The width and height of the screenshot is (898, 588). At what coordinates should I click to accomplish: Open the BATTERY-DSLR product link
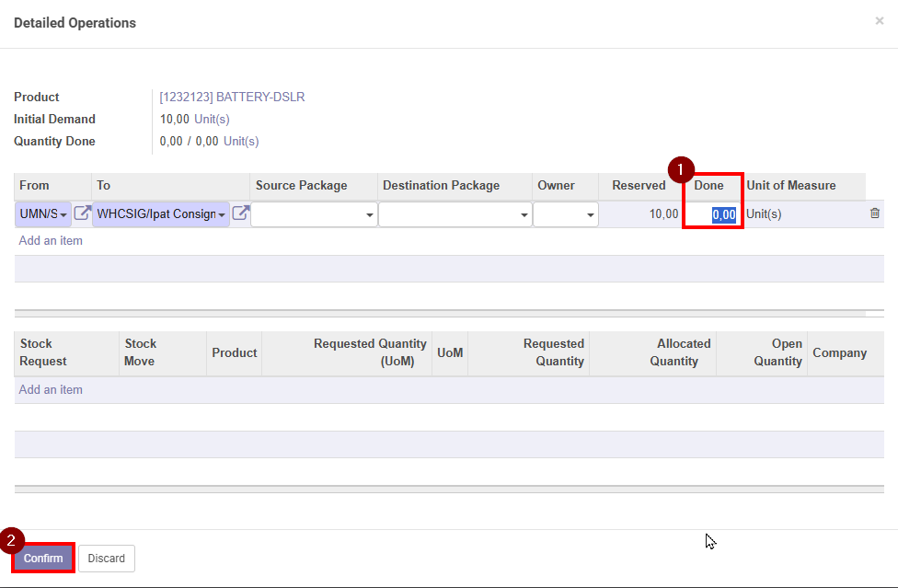tap(232, 97)
